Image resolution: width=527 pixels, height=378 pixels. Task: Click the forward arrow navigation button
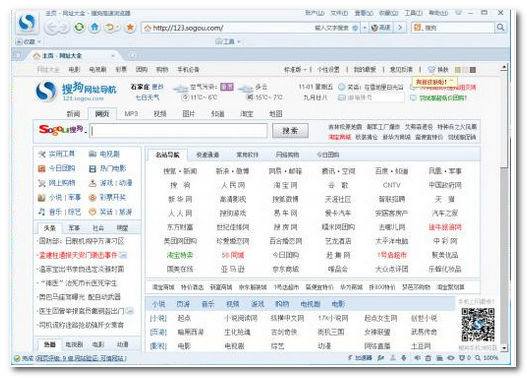64,28
